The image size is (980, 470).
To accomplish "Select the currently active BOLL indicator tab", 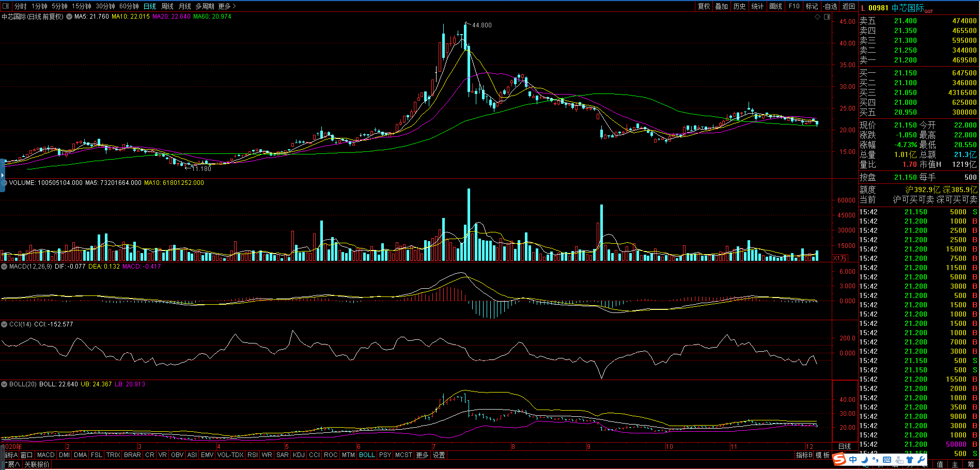I will pyautogui.click(x=367, y=455).
